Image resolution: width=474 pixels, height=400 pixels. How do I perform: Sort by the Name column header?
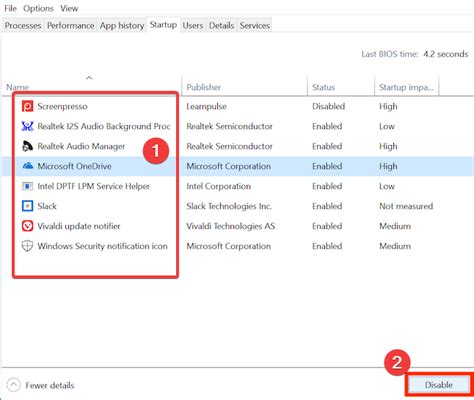click(x=17, y=87)
